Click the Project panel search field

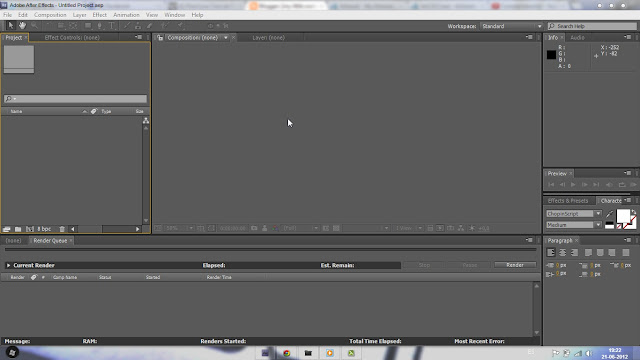[x=75, y=99]
